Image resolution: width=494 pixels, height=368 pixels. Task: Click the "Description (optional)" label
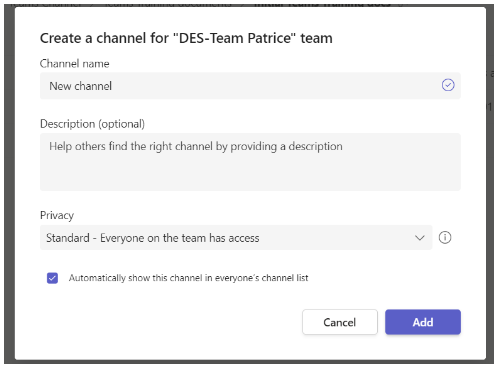(x=92, y=124)
